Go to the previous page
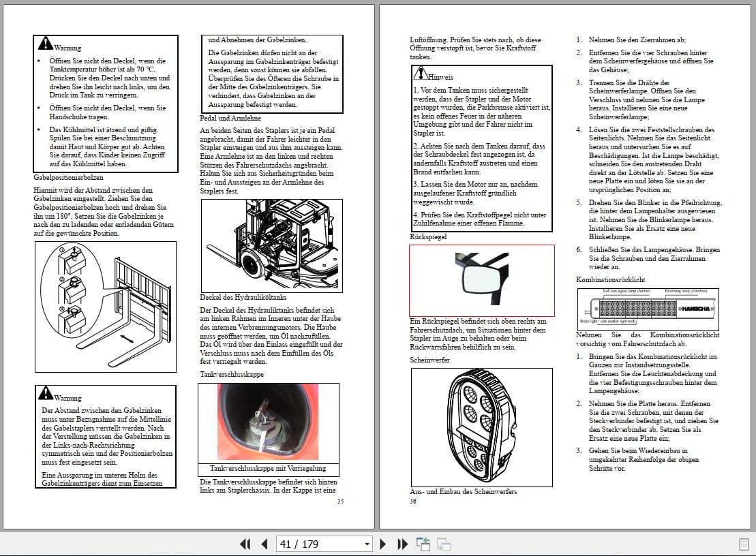 coord(264,544)
